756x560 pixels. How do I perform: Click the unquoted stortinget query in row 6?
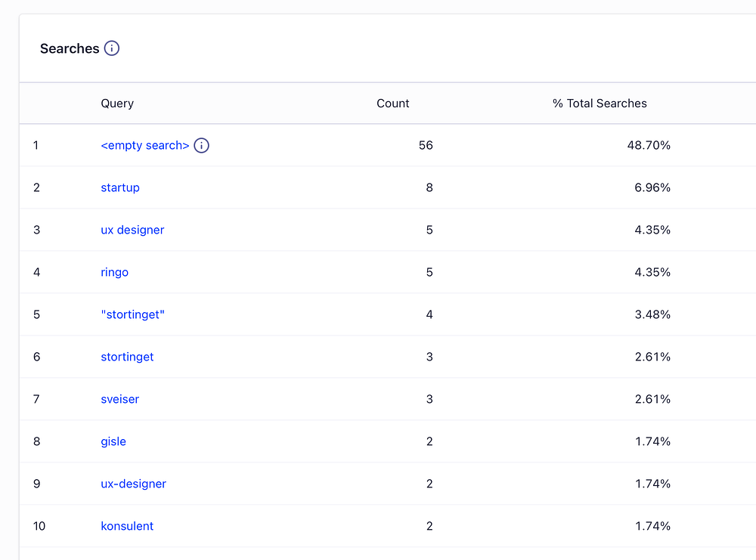pyautogui.click(x=127, y=357)
